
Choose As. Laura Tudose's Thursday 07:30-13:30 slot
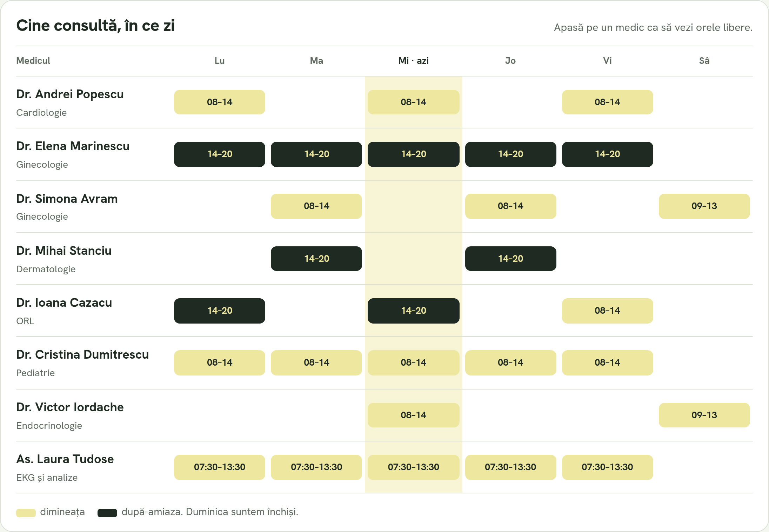click(510, 467)
